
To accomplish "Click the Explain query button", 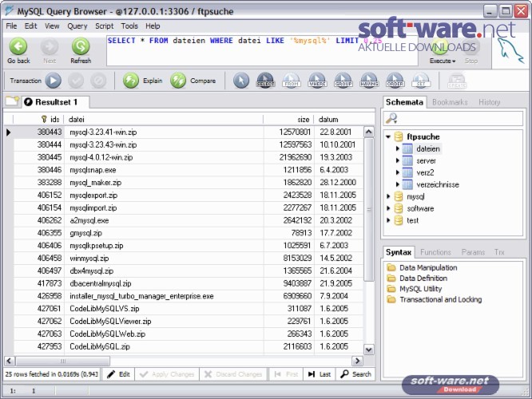I will (x=142, y=81).
